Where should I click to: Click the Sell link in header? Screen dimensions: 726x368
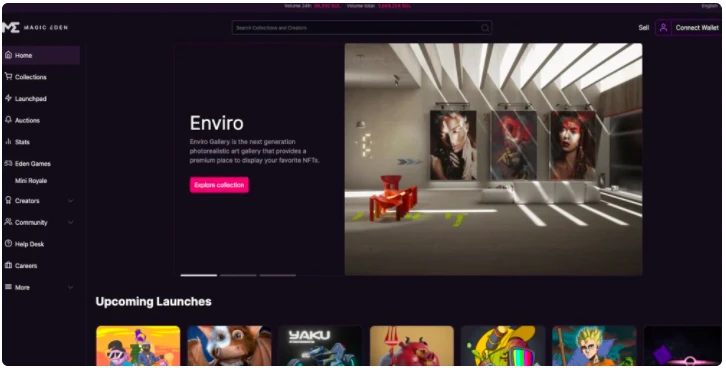pos(644,28)
